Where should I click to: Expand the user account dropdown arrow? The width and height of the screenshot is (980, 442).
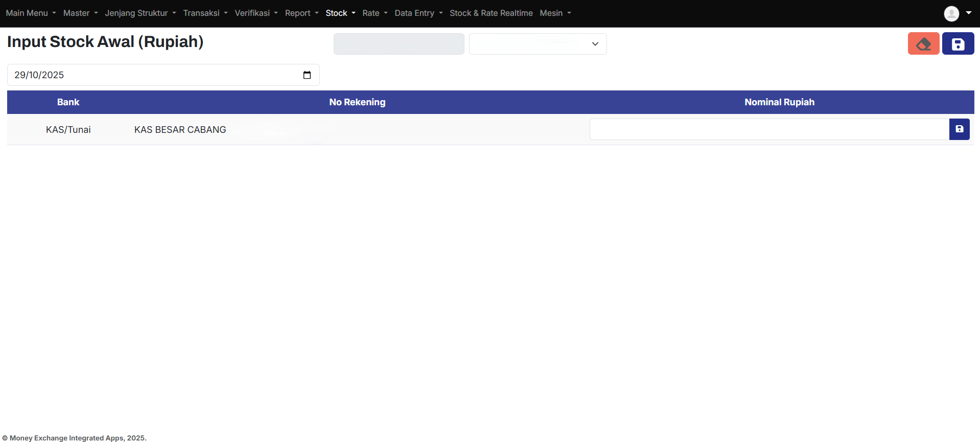(968, 13)
